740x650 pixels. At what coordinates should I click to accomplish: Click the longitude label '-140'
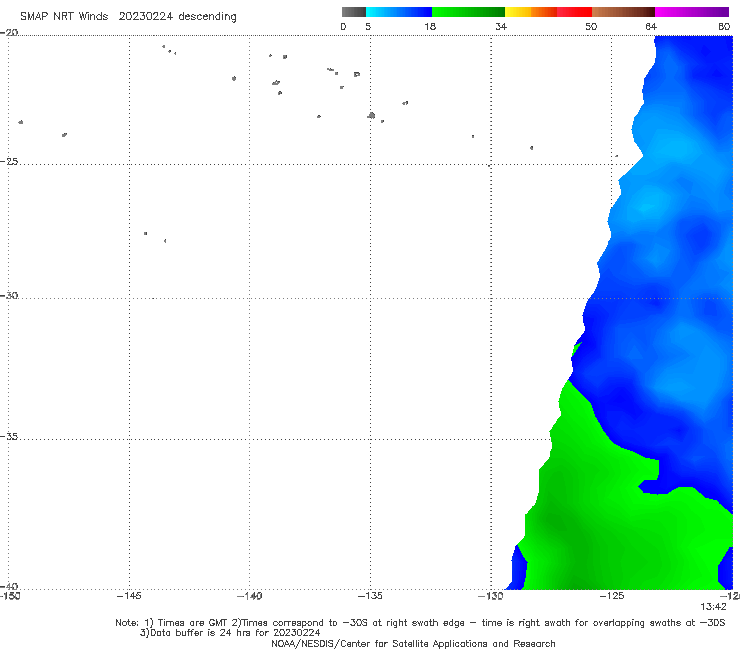[x=249, y=596]
